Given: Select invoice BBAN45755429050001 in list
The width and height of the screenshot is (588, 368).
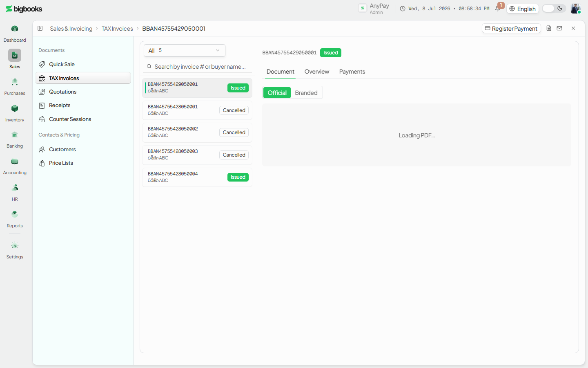Looking at the screenshot, I should click(x=197, y=88).
